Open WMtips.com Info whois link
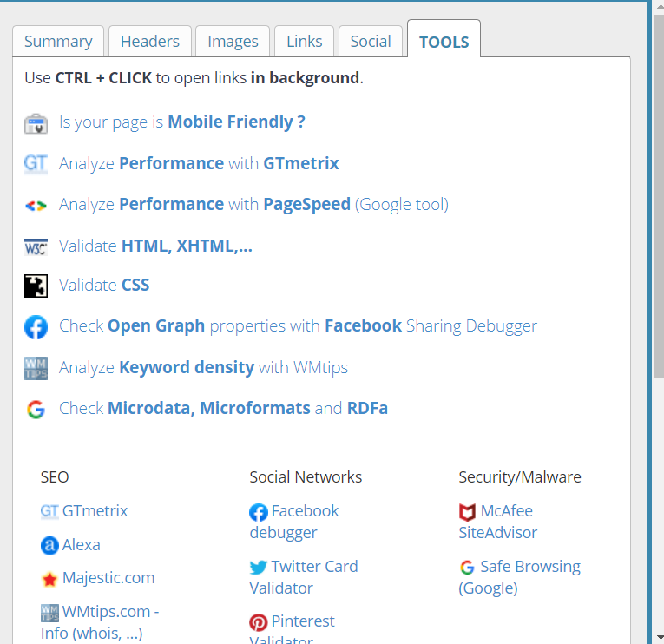Image resolution: width=664 pixels, height=644 pixels. (x=100, y=623)
